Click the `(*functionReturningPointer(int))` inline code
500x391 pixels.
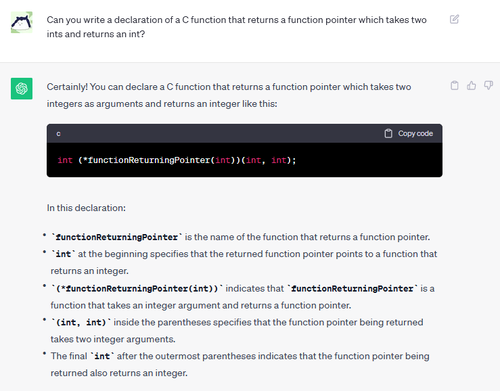(x=137, y=289)
